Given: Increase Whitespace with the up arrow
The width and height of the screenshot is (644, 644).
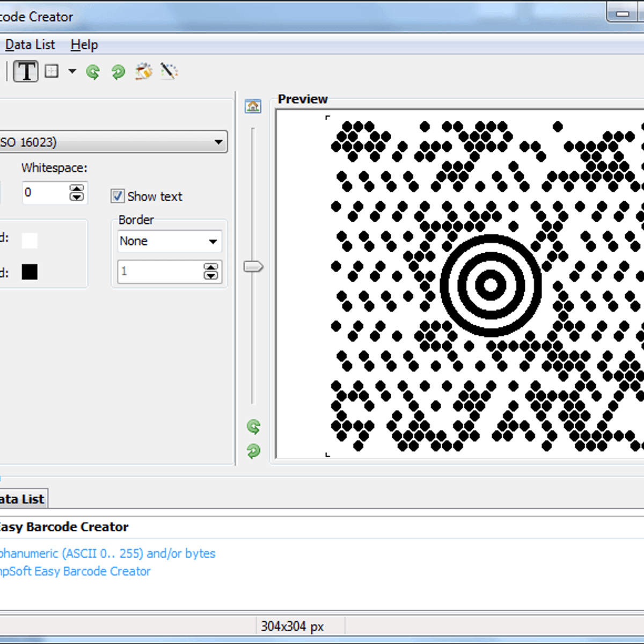Looking at the screenshot, I should (x=77, y=188).
